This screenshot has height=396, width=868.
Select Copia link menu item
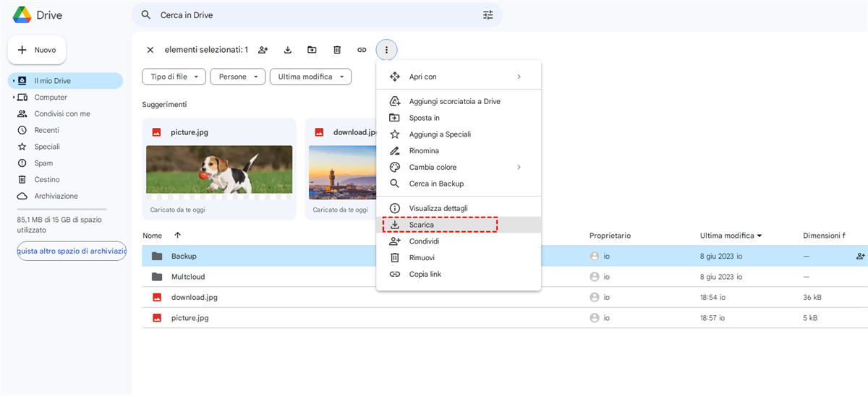click(x=459, y=274)
